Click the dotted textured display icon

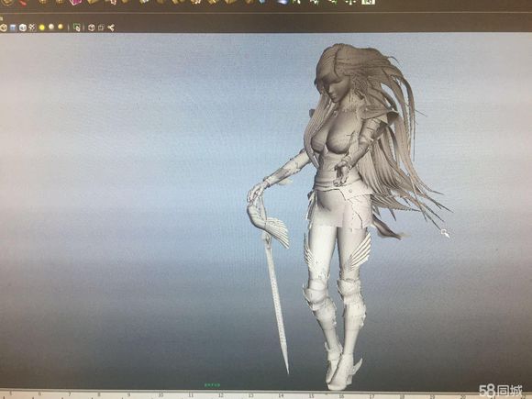click(x=32, y=28)
